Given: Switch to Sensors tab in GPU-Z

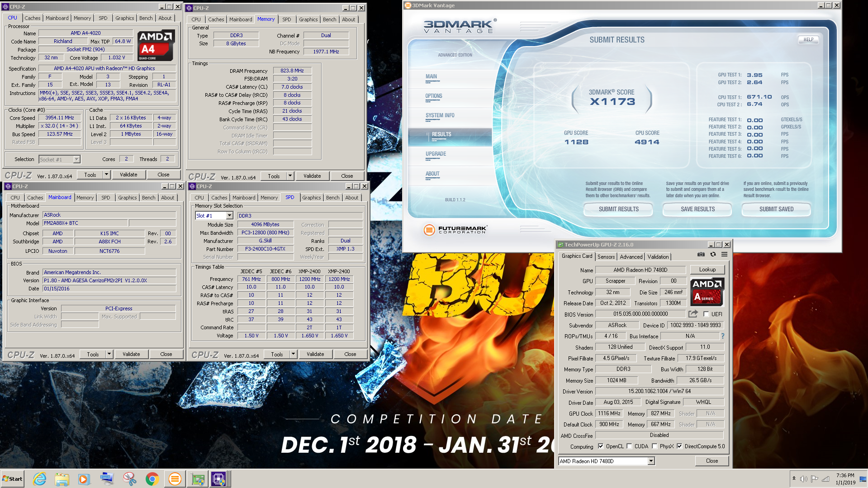Looking at the screenshot, I should click(606, 257).
